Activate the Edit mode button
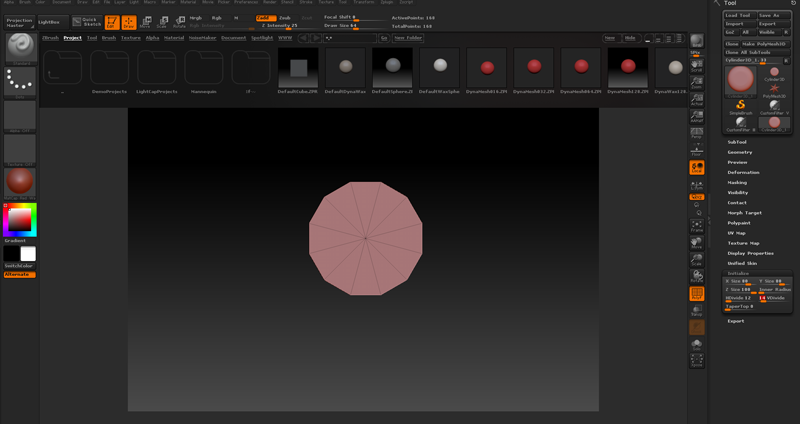 coord(111,21)
